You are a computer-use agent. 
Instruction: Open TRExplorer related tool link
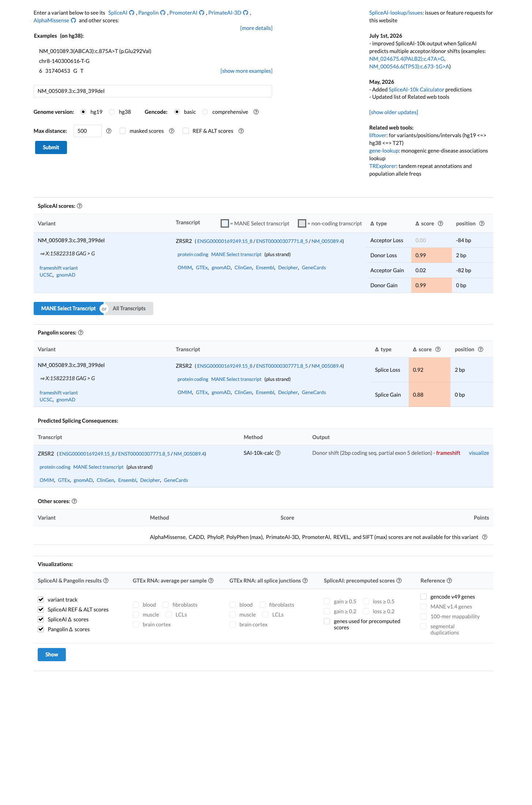click(382, 166)
